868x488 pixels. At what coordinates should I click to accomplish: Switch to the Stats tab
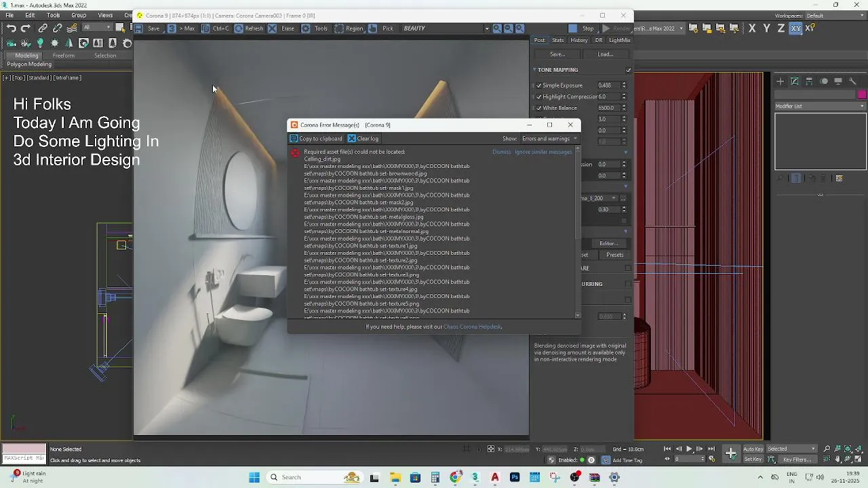(558, 40)
